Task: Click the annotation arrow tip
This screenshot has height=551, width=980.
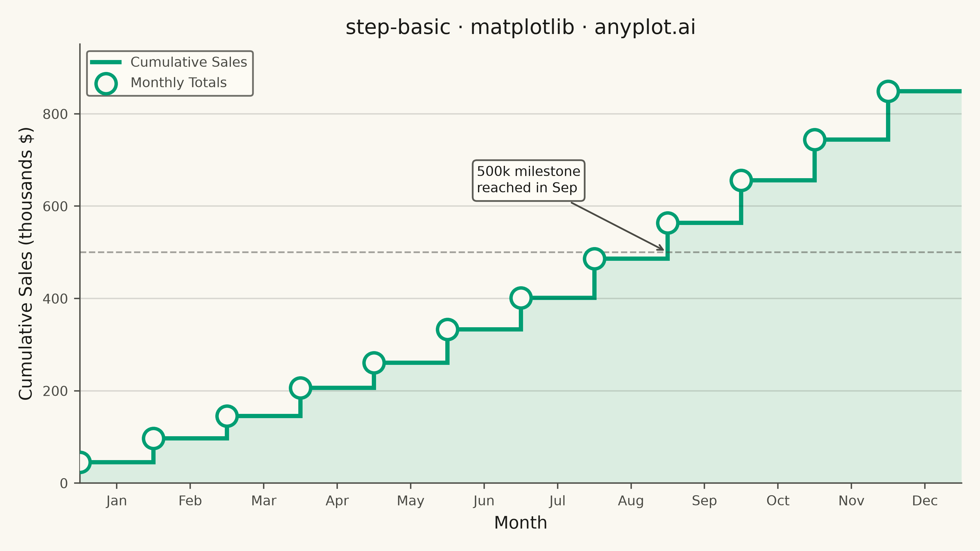Action: 663,249
